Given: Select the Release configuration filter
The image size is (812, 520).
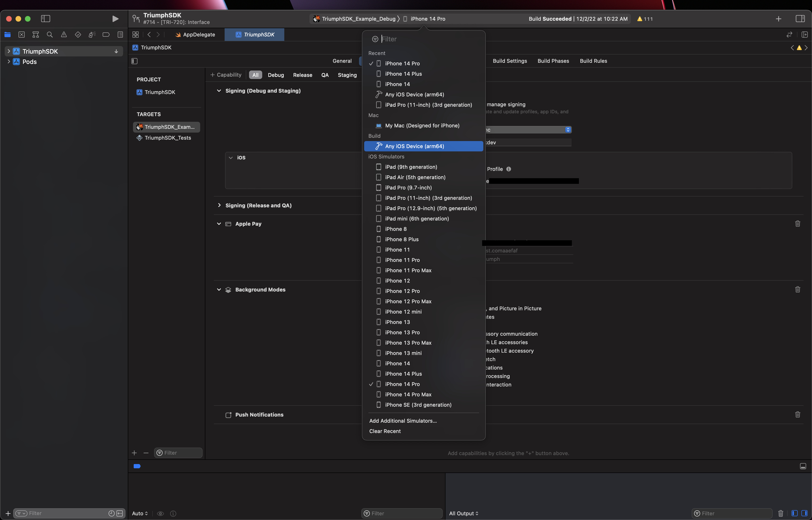Looking at the screenshot, I should (x=302, y=75).
